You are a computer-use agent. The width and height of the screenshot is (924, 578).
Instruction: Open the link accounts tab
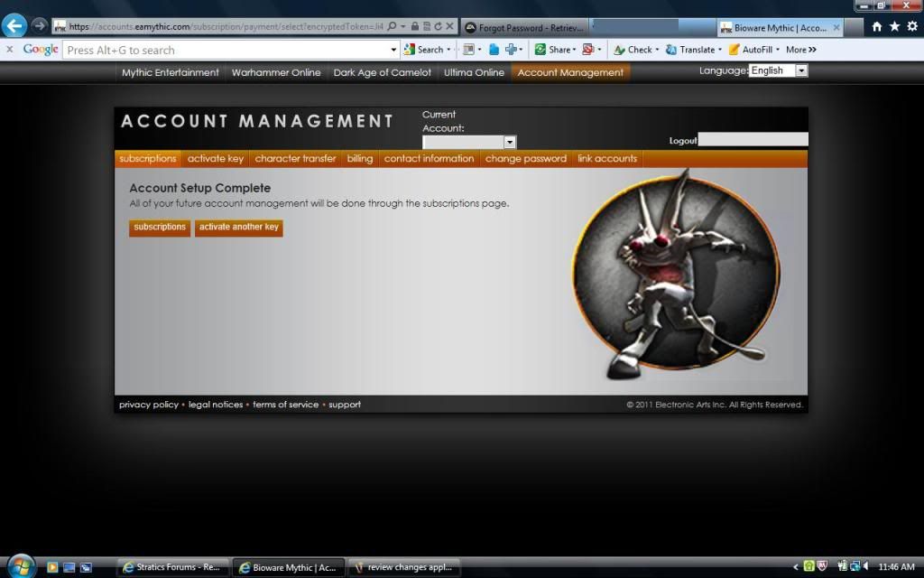point(607,159)
